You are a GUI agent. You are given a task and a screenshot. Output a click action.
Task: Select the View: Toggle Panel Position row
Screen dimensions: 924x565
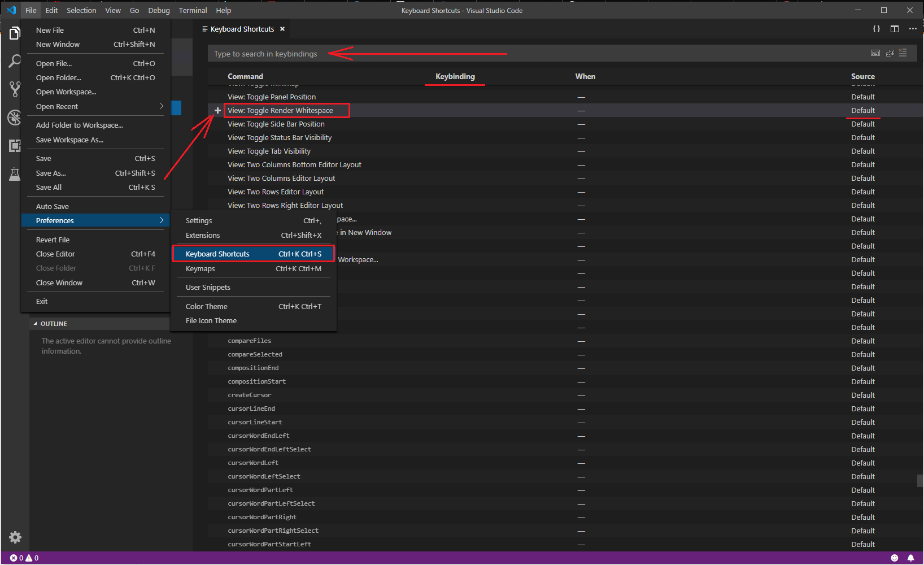pos(563,97)
